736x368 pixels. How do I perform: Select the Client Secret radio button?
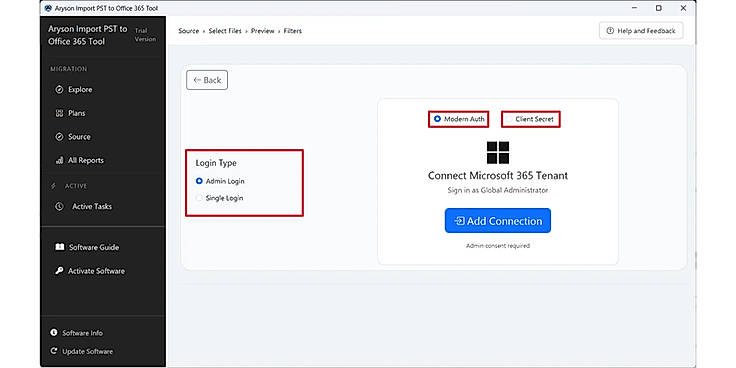pyautogui.click(x=509, y=119)
